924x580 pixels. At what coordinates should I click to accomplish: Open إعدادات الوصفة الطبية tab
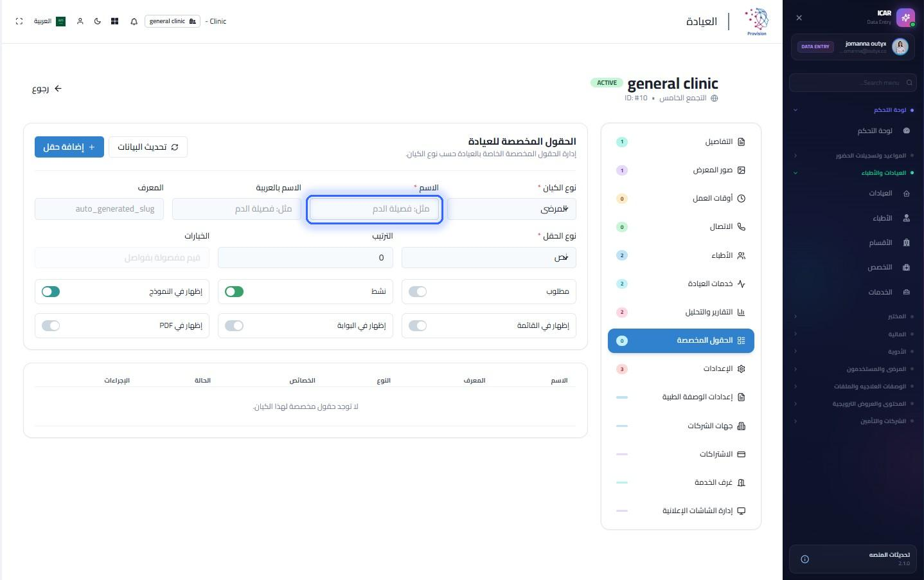681,397
